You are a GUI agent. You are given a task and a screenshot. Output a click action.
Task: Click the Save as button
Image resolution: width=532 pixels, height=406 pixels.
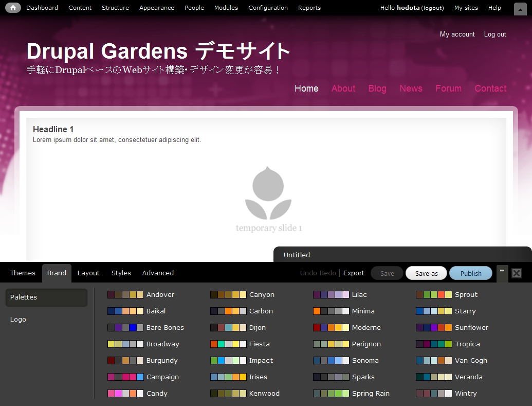click(x=426, y=273)
